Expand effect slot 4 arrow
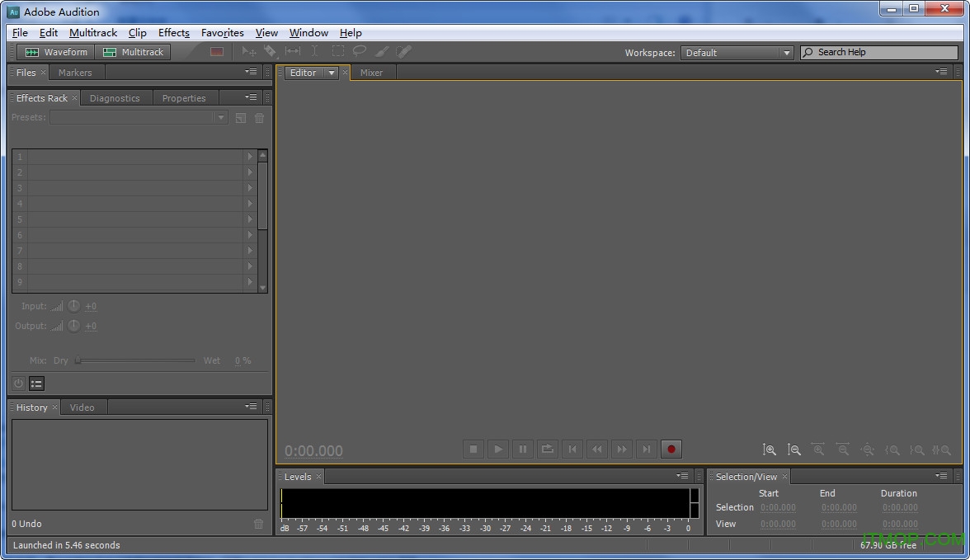This screenshot has width=970, height=560. pos(250,204)
